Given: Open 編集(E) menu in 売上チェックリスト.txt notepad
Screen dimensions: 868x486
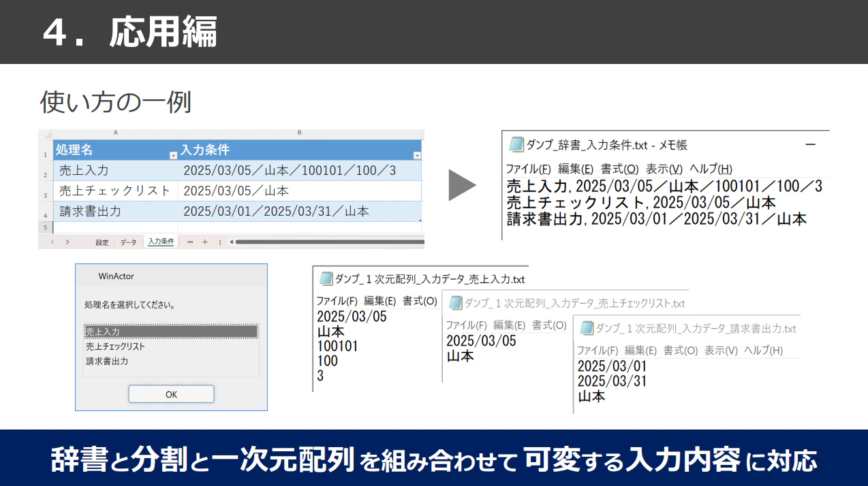Looking at the screenshot, I should [509, 325].
